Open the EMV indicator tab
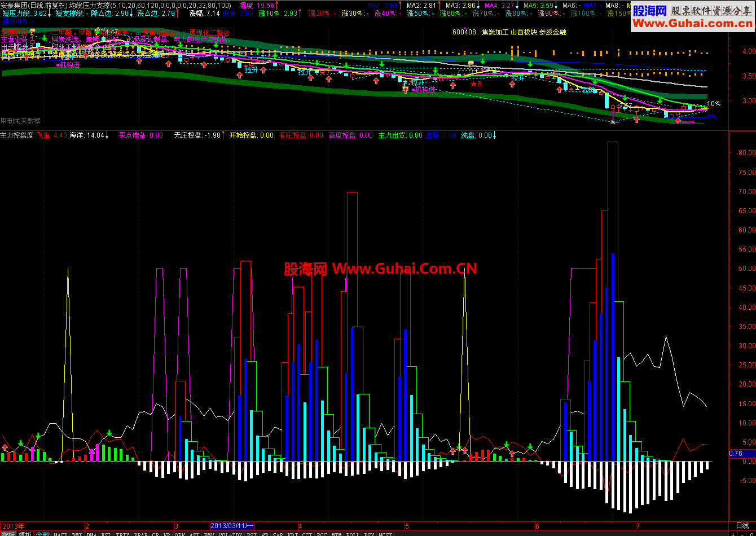This screenshot has height=536, width=756. (210, 533)
